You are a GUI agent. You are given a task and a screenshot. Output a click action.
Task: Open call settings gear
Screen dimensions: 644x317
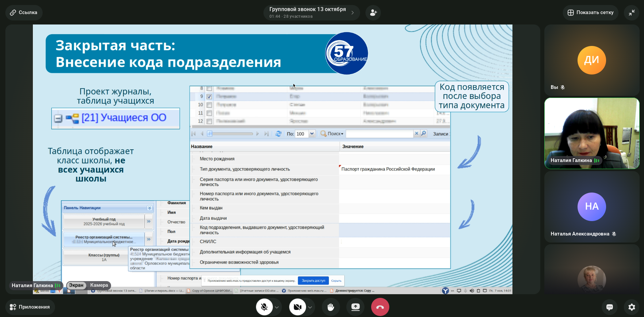(x=632, y=307)
